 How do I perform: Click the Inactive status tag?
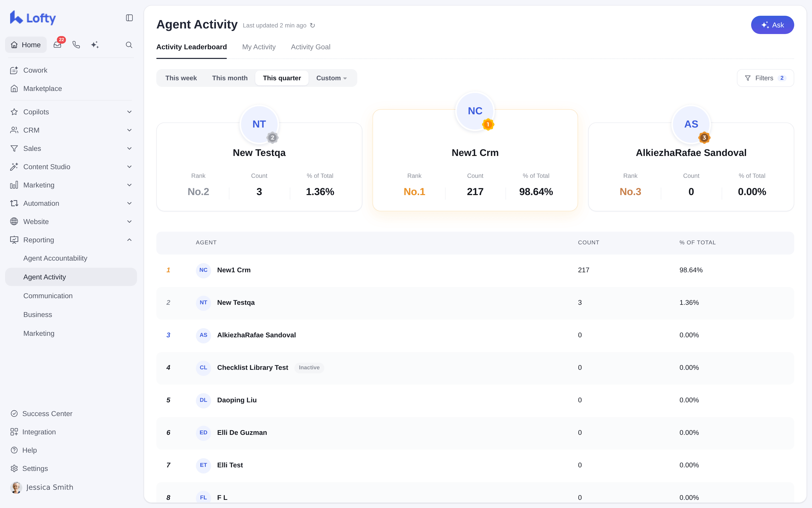pos(309,368)
